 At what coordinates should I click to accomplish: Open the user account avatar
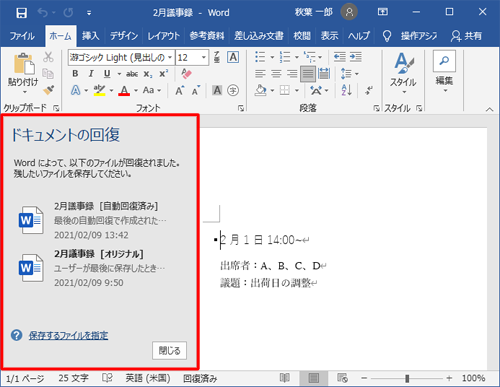[349, 12]
